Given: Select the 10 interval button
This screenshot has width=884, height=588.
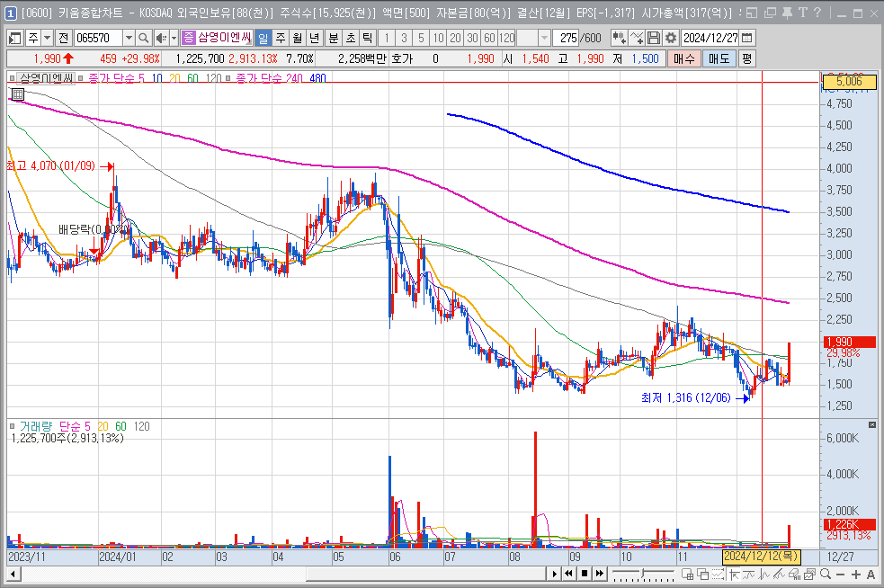Looking at the screenshot, I should 438,38.
